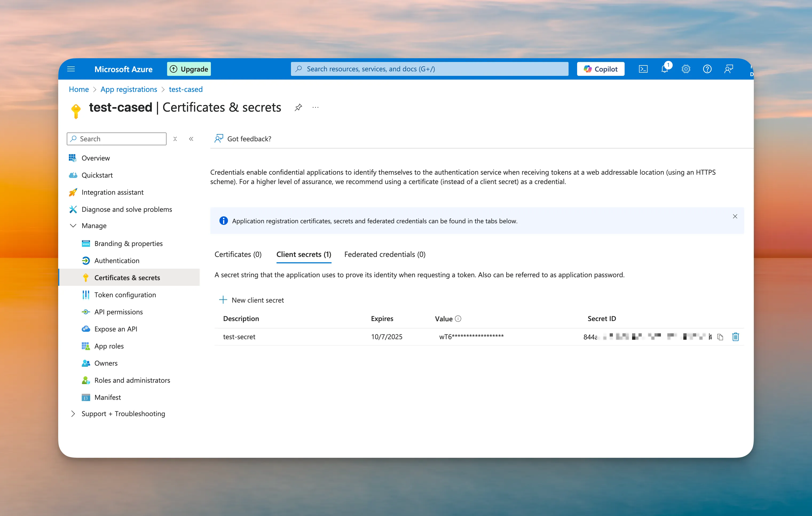Viewport: 812px width, 516px height.
Task: Open portal settings gear
Action: tap(685, 69)
